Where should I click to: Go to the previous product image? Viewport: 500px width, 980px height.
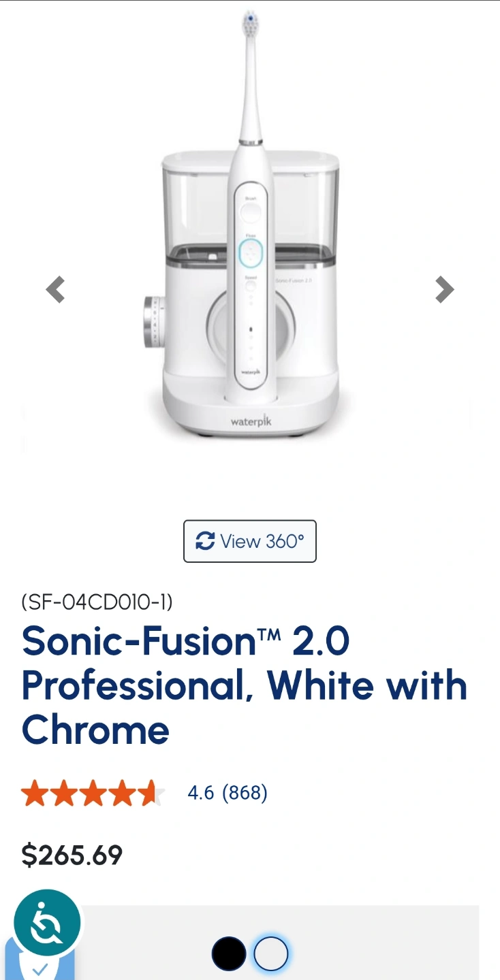click(55, 289)
